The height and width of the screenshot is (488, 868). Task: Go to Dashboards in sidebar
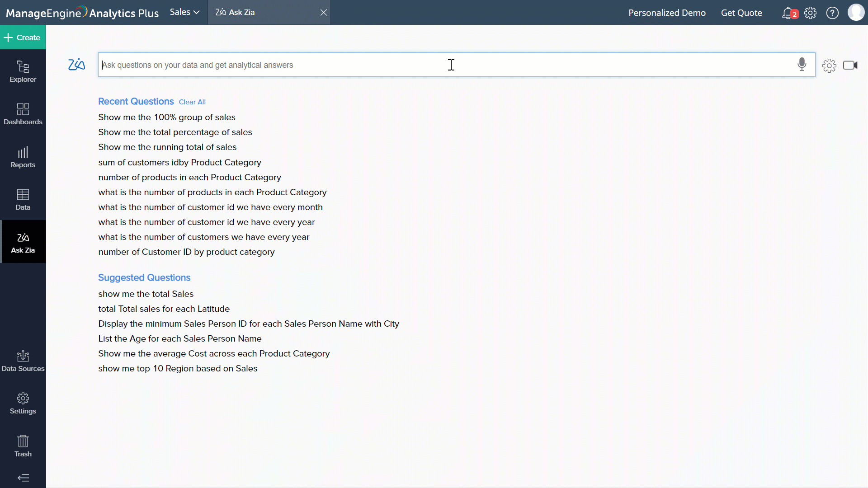coord(23,114)
